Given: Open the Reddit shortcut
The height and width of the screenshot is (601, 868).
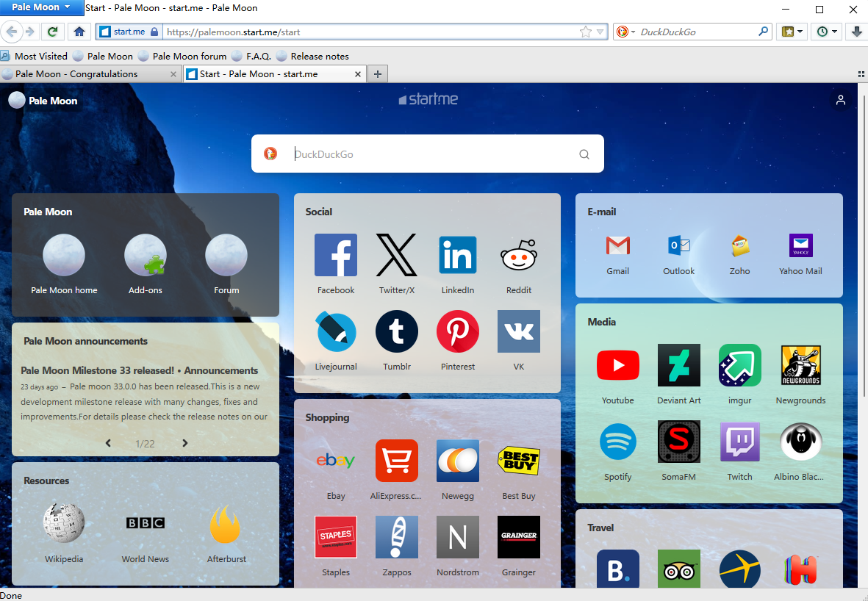Looking at the screenshot, I should [x=519, y=255].
